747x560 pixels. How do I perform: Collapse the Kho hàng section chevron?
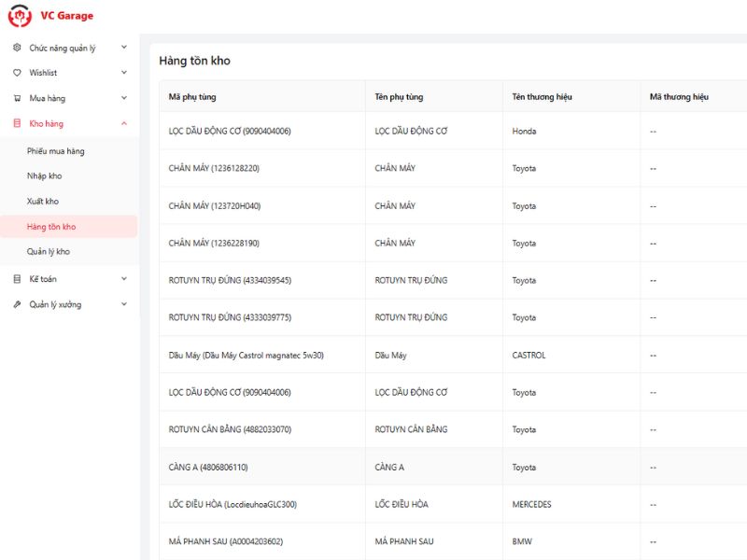124,123
